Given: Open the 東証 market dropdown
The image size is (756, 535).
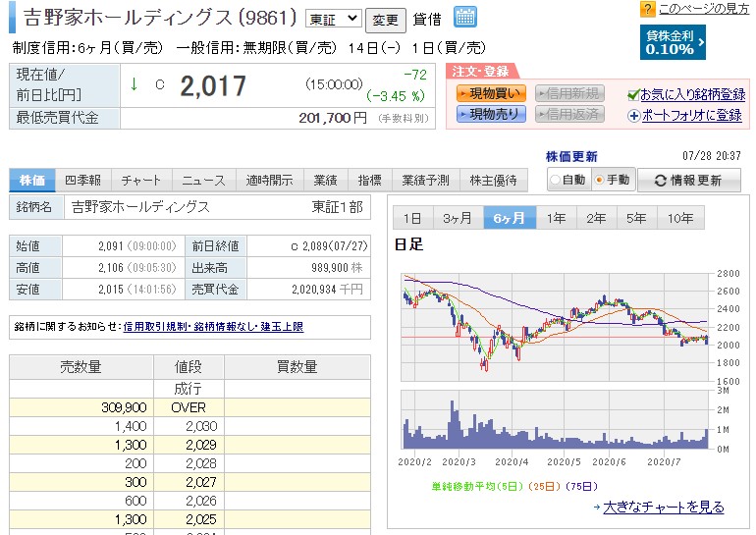Looking at the screenshot, I should coord(333,19).
